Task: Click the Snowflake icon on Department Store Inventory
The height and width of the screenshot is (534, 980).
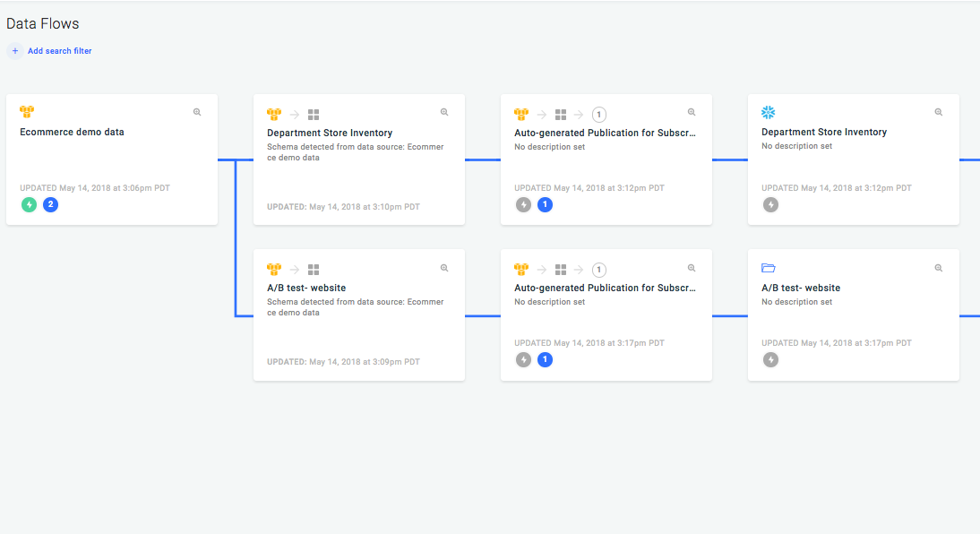Action: [768, 113]
